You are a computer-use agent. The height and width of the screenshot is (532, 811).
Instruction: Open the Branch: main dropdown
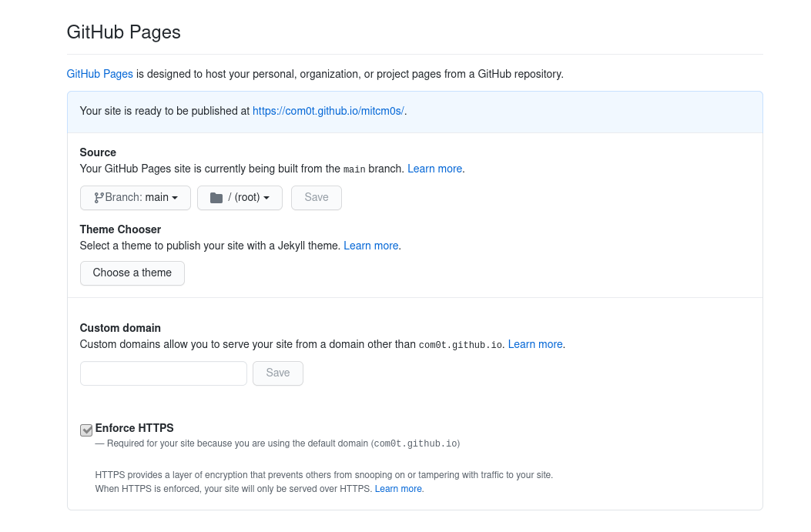coord(136,198)
